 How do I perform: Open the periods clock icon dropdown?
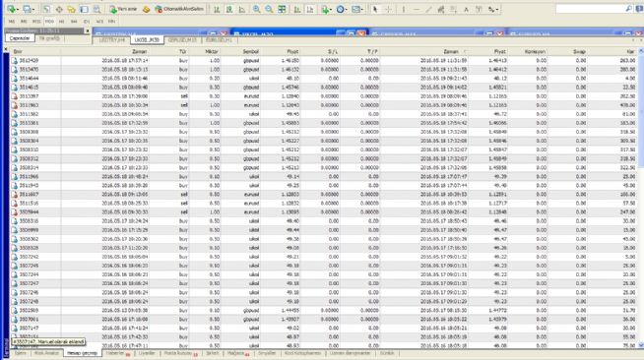[342, 9]
